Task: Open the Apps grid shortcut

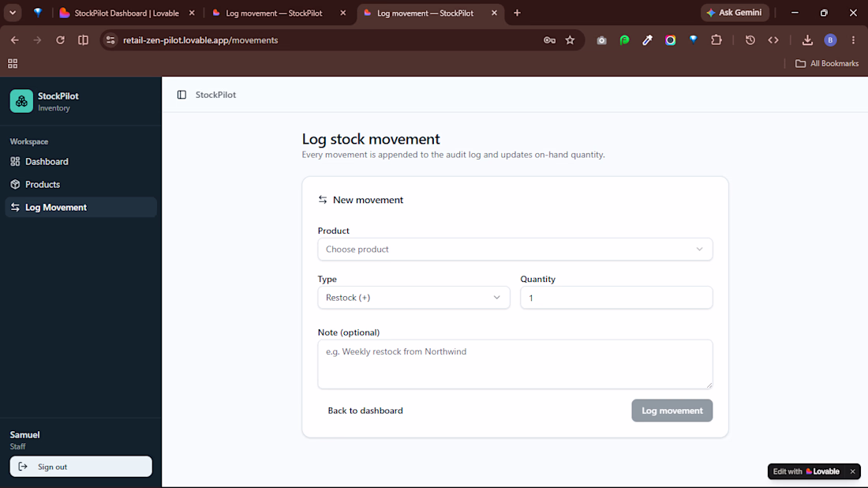Action: click(13, 64)
